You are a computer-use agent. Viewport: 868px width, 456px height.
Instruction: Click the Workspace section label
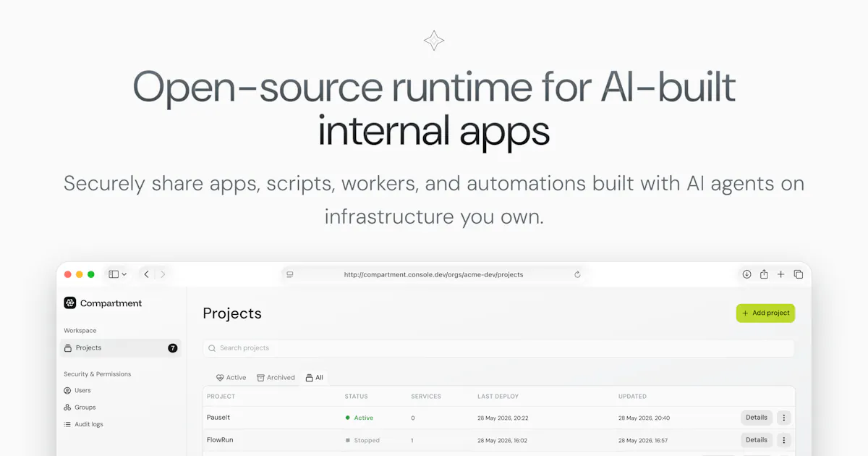(80, 331)
